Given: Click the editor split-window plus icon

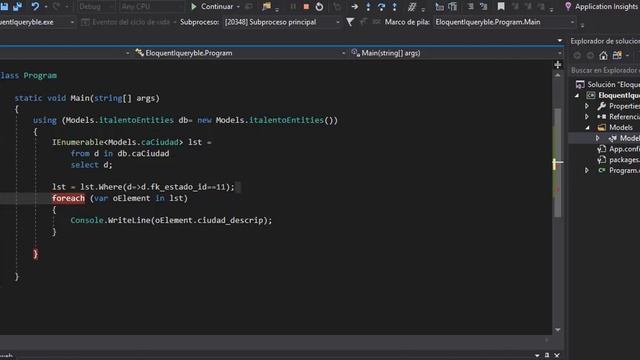Looking at the screenshot, I should coord(558,65).
